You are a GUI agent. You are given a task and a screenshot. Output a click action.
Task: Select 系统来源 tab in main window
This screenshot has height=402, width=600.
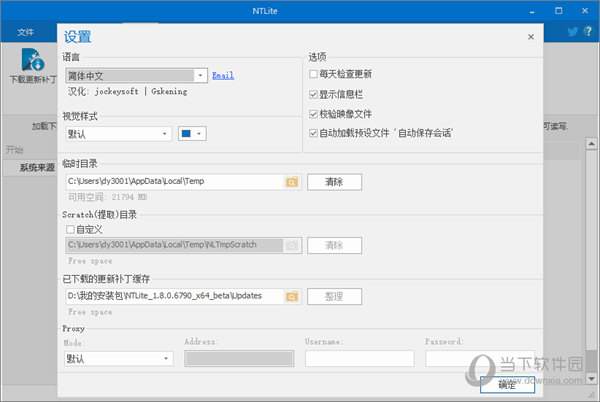(x=37, y=168)
